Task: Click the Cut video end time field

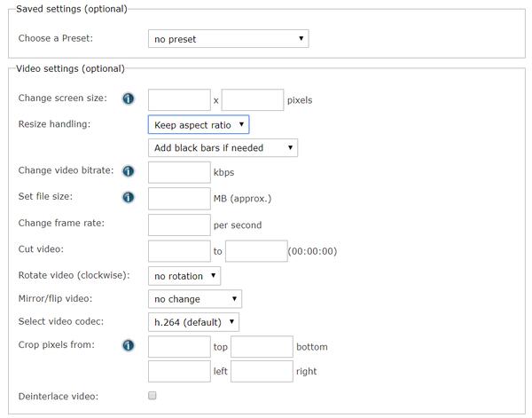Action: [256, 251]
